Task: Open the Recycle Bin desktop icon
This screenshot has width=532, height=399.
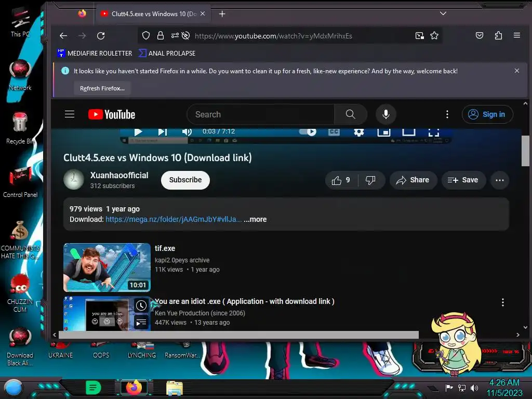Action: tap(20, 128)
